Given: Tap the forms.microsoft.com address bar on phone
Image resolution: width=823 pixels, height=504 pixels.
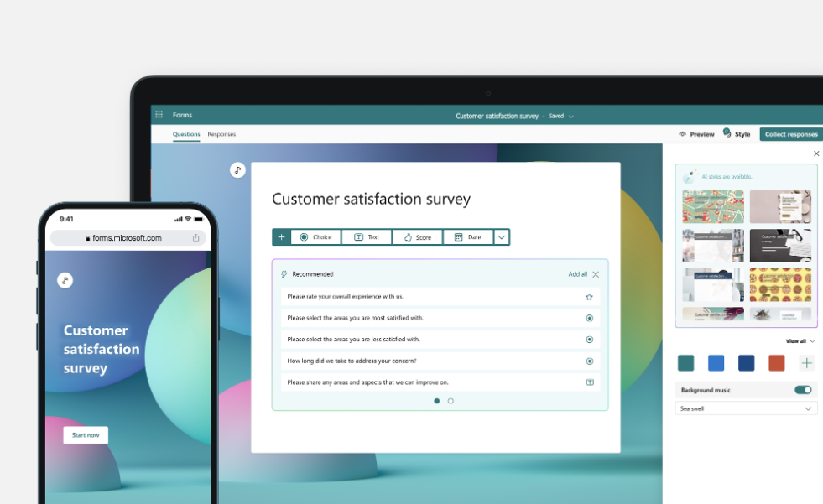Looking at the screenshot, I should coord(128,238).
